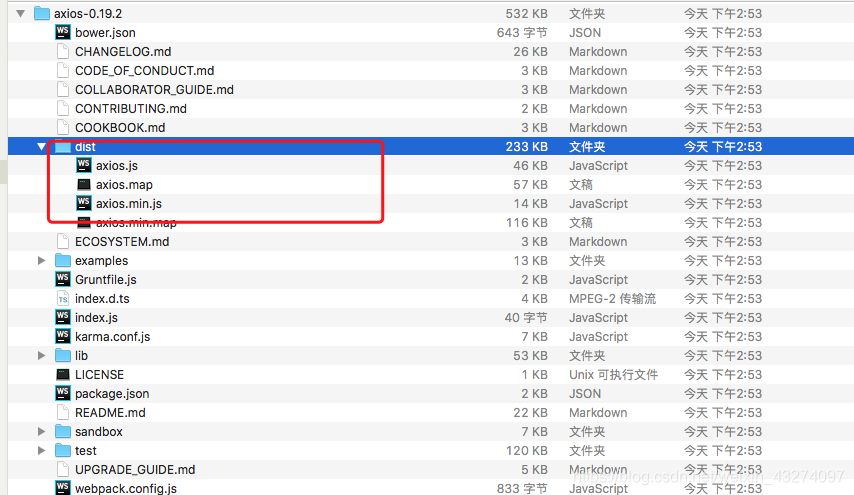
Task: Select the webpack.config.js file name
Action: 126,488
